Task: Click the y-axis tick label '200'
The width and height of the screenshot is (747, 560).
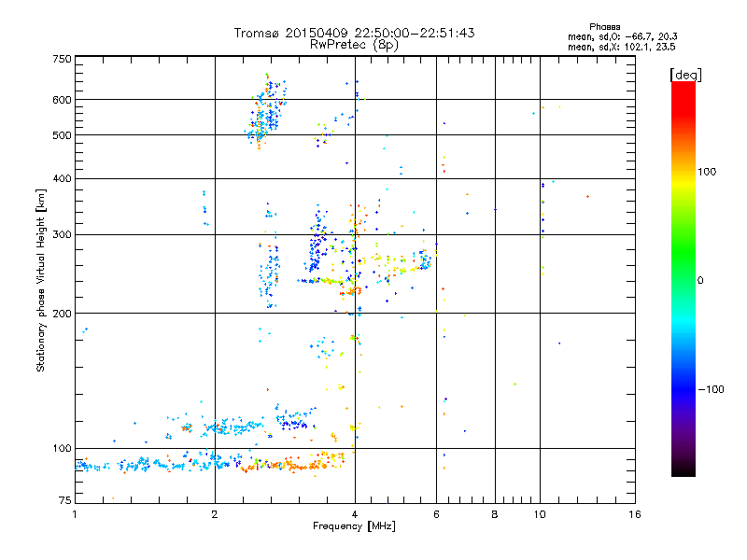Action: click(63, 314)
